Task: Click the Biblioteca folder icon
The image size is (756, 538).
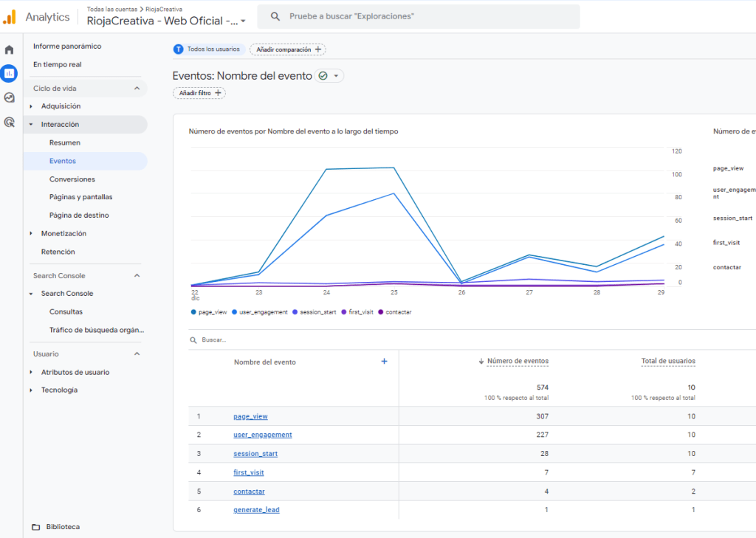Action: pos(35,527)
